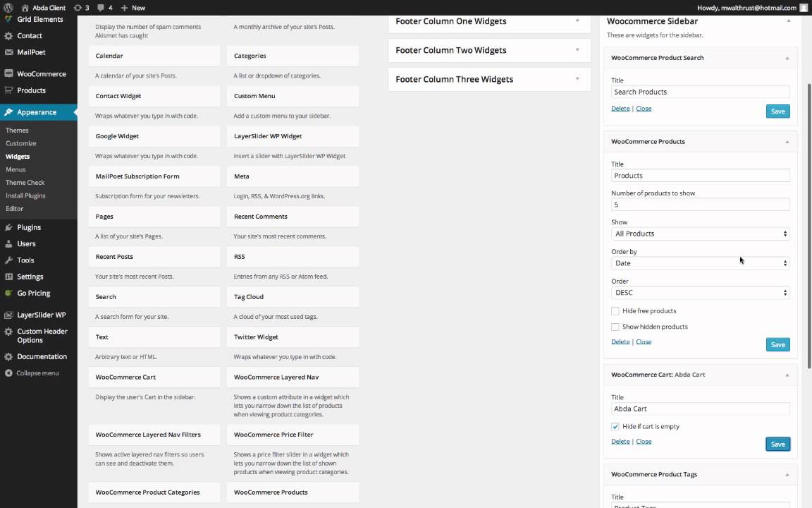Click the page vertical scrollbar

click(809, 226)
